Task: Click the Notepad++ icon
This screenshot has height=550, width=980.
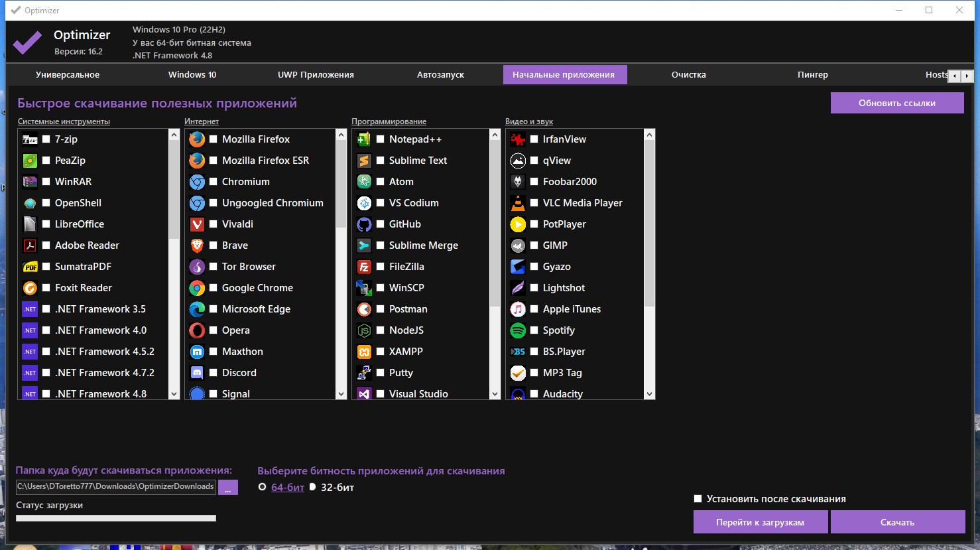Action: tap(364, 139)
